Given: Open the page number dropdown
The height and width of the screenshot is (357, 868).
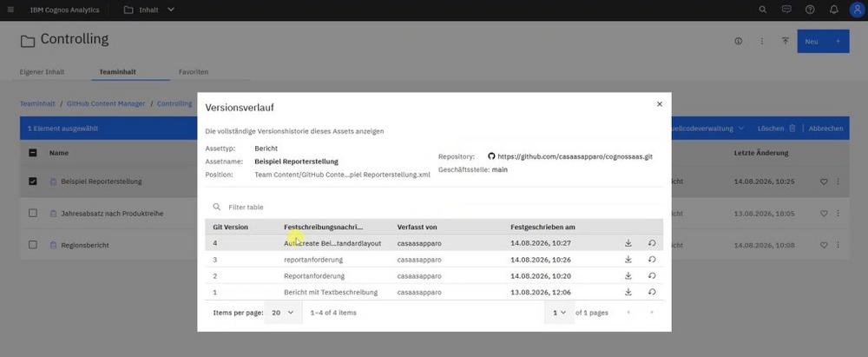Looking at the screenshot, I should [559, 313].
